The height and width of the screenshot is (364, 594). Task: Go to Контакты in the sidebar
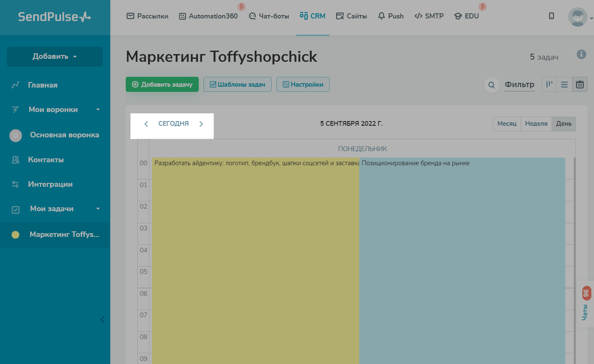pos(46,160)
